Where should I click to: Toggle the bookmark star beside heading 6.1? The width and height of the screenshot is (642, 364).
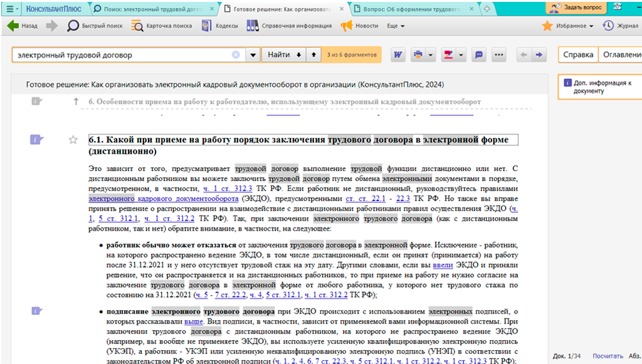[73, 140]
